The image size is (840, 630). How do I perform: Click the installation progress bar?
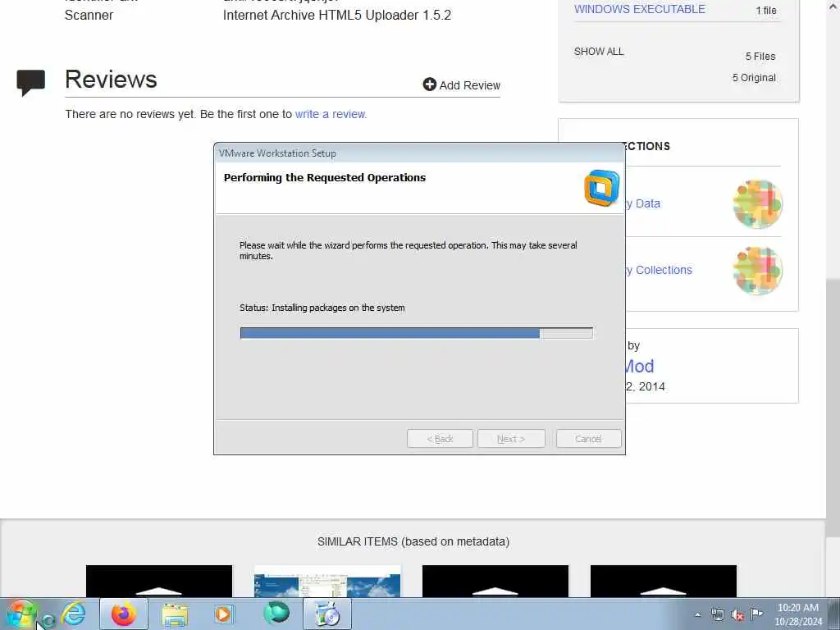click(416, 333)
